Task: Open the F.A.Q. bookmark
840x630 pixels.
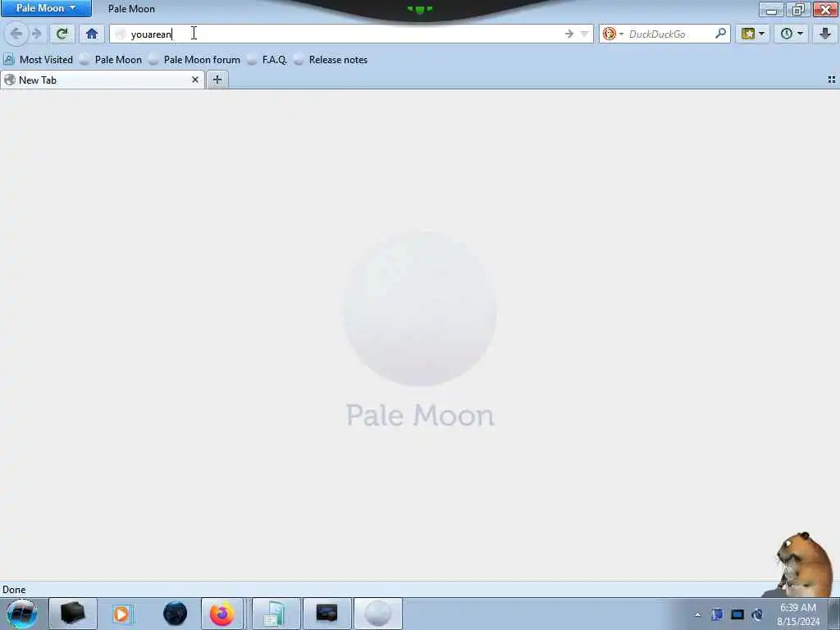Action: 267,59
